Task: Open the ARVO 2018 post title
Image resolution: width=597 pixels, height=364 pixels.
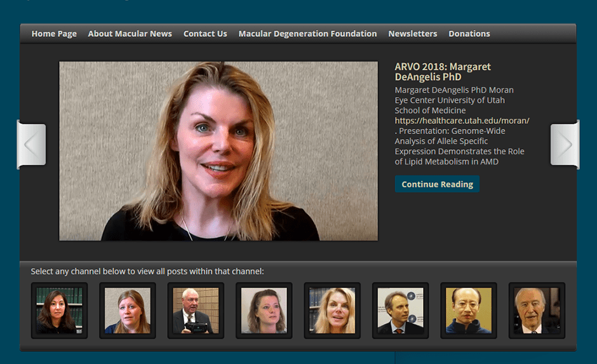Action: [x=443, y=72]
